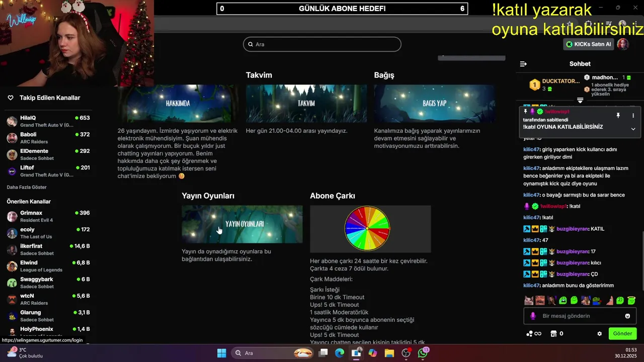Click the Windows taskbar search box
This screenshot has width=644, height=362.
[x=272, y=353]
